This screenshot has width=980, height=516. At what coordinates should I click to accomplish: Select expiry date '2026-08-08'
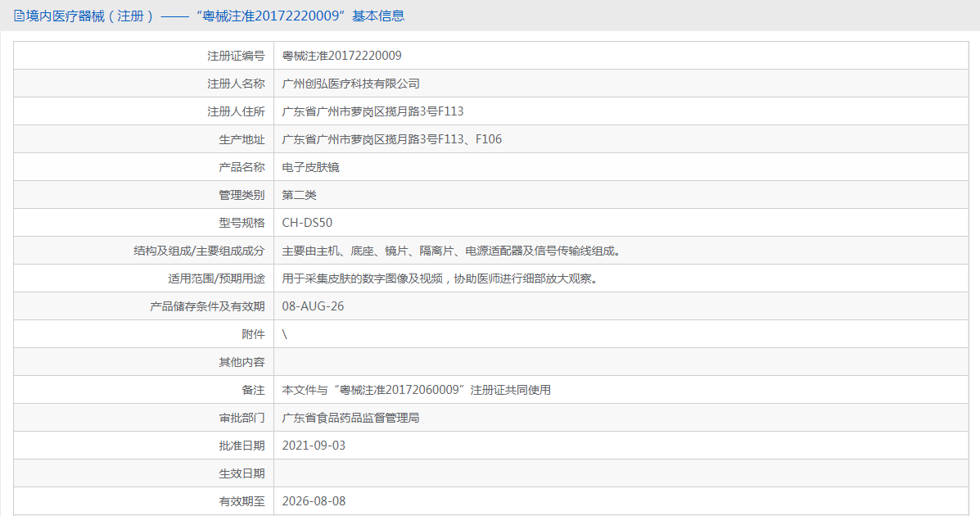pos(314,501)
